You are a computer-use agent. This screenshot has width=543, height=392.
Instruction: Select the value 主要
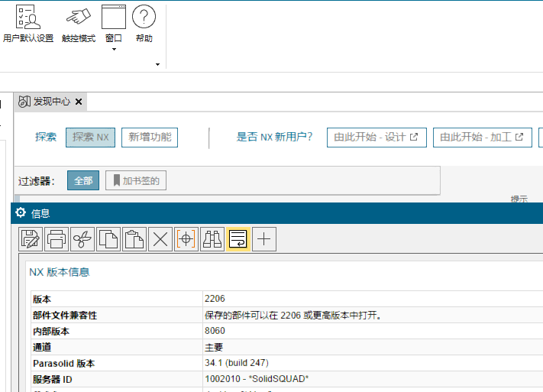[214, 347]
